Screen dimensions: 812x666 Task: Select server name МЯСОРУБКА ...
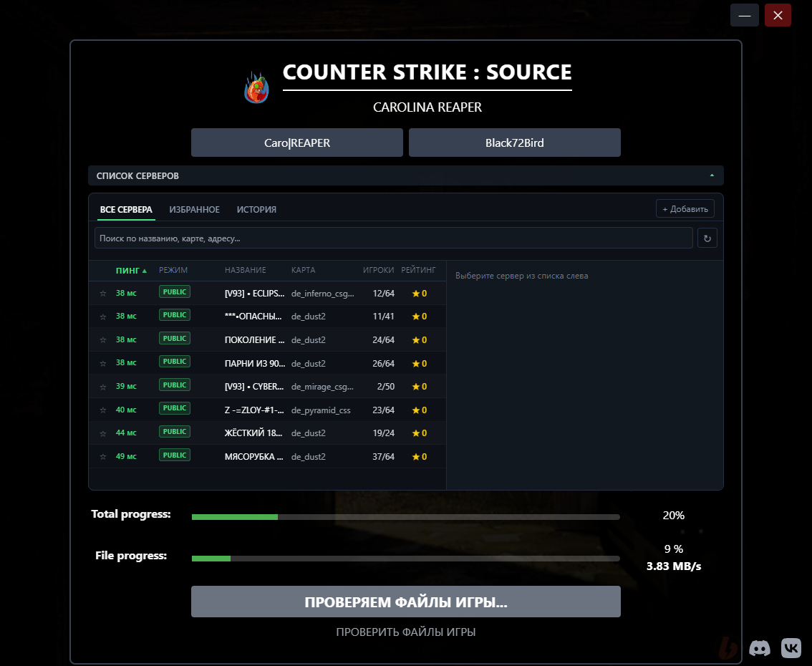[x=253, y=457]
